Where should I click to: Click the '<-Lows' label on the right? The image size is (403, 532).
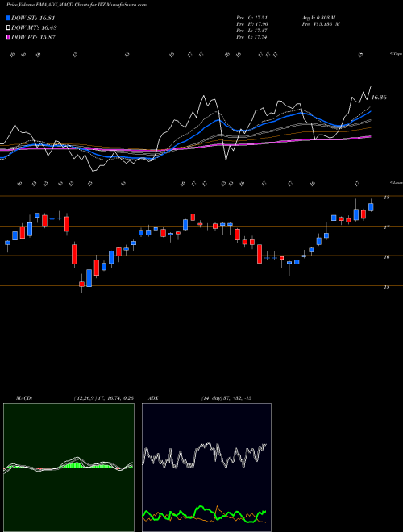pyautogui.click(x=397, y=182)
